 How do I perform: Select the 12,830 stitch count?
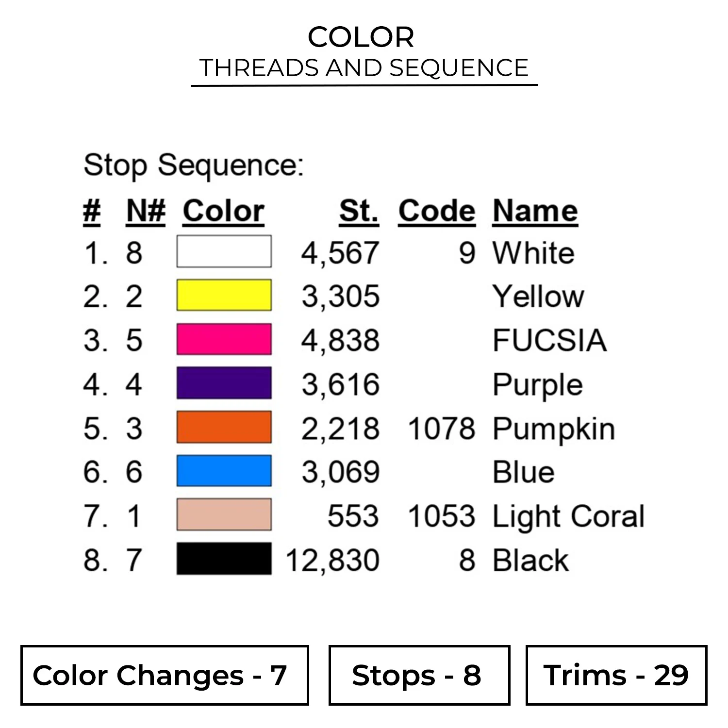click(333, 560)
